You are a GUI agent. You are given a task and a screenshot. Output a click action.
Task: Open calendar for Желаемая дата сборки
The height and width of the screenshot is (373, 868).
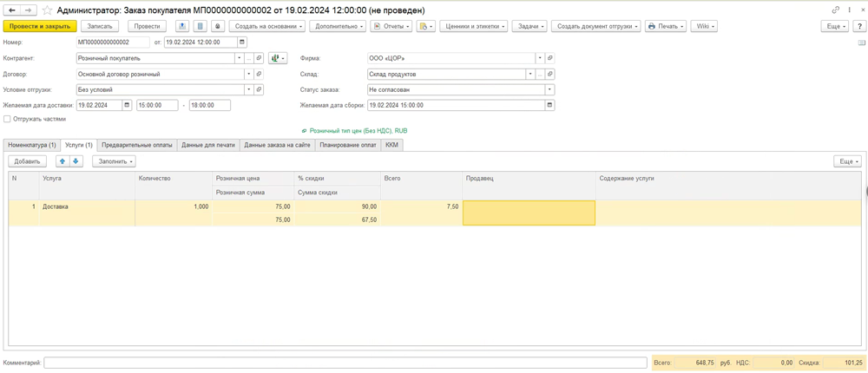549,105
